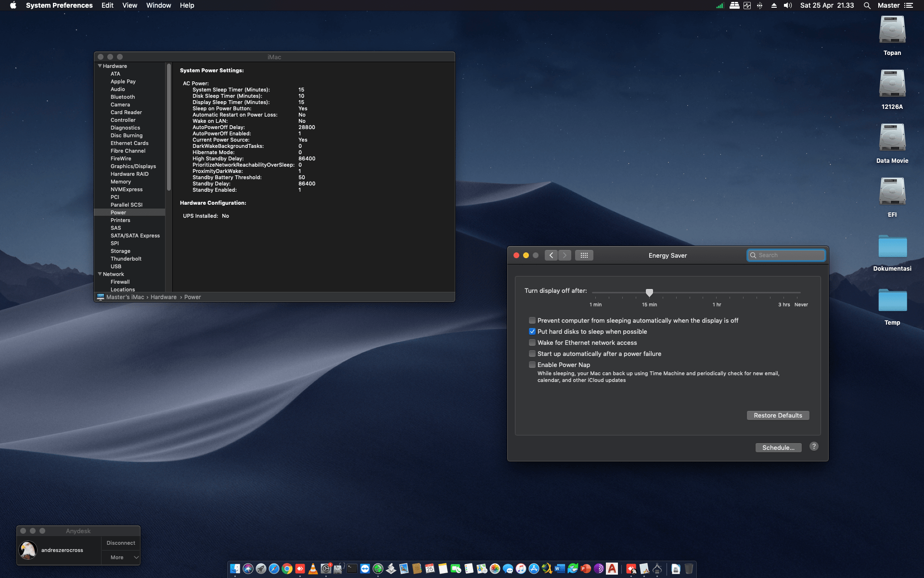Launch Siri from the Dock
924x578 pixels.
[248, 569]
